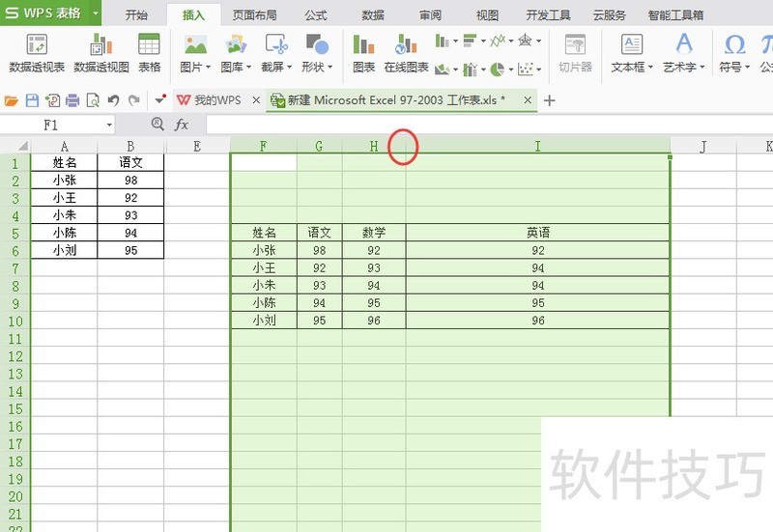Expand the 图库 dropdown arrow
This screenshot has height=532, width=773.
[x=249, y=67]
